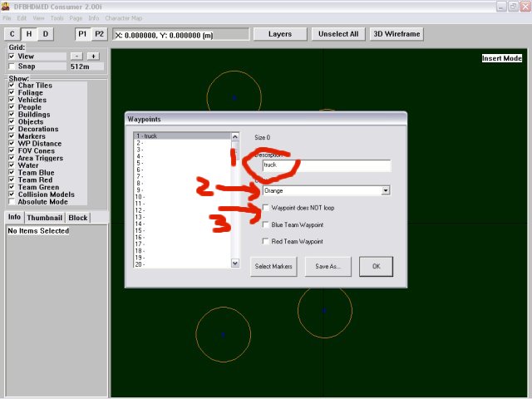532x399 pixels.
Task: Uncheck Collision Models in Show list
Action: [x=12, y=195]
